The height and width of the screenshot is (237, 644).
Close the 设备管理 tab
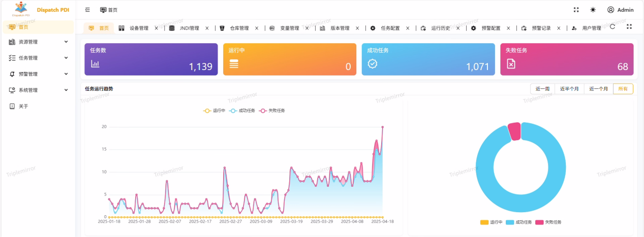pos(156,28)
